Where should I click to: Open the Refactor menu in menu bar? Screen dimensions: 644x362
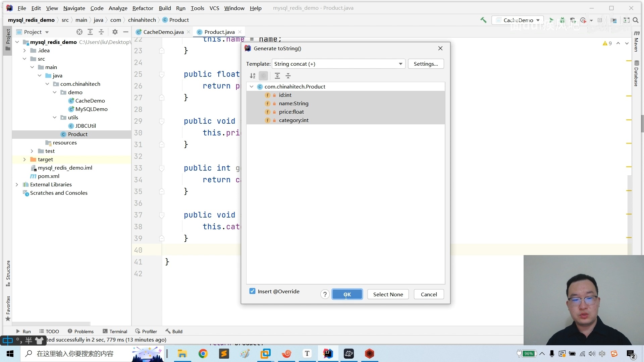(x=143, y=7)
